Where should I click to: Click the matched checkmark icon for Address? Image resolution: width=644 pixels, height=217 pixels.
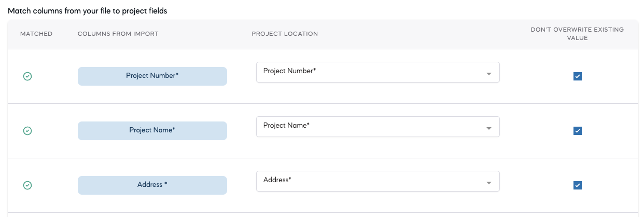pyautogui.click(x=27, y=185)
